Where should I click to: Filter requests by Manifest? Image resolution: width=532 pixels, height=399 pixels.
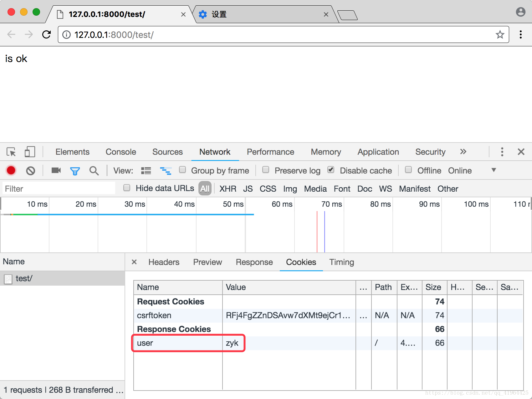pyautogui.click(x=415, y=189)
